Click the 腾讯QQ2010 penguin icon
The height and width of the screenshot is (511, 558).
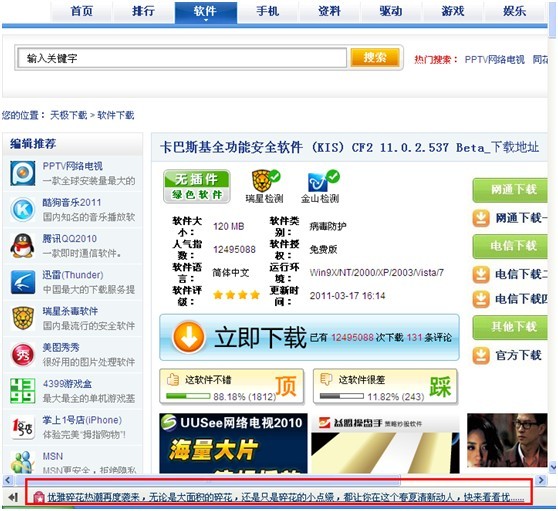[x=22, y=246]
